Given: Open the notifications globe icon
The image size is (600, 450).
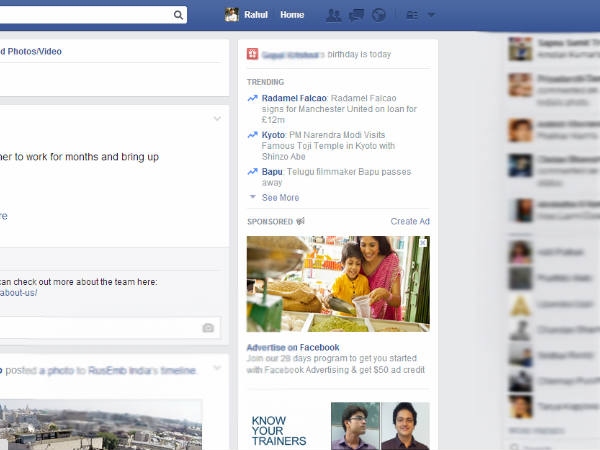Looking at the screenshot, I should point(379,15).
